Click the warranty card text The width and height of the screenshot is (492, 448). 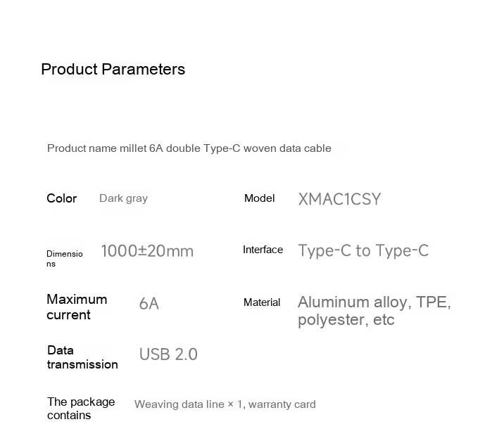(x=282, y=404)
